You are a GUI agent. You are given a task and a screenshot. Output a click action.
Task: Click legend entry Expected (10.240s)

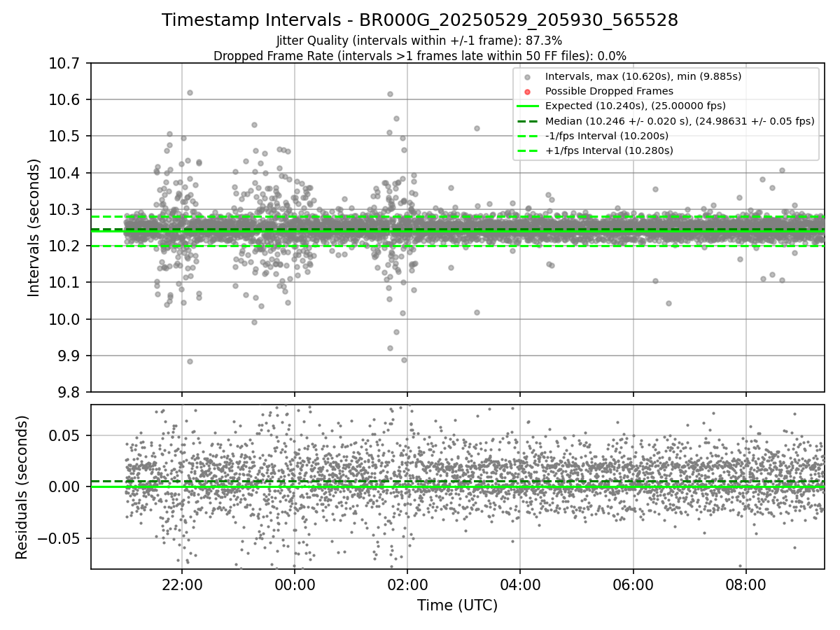[x=636, y=106]
